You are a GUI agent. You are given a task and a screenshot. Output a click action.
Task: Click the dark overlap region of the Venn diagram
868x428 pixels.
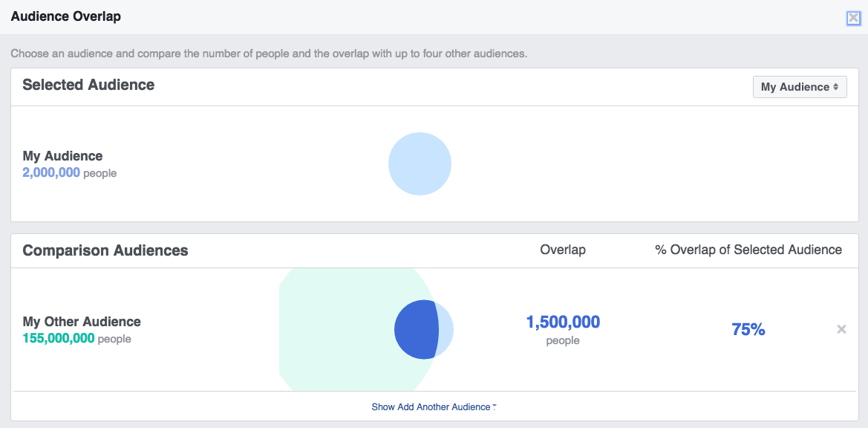(x=416, y=329)
